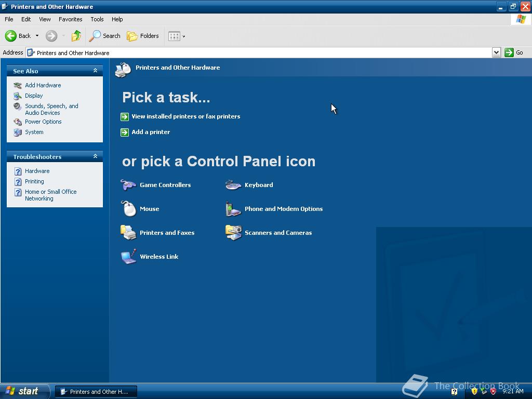Click the Printing troubleshooter help icon
Viewport: 532px width, 399px height.
click(18, 182)
